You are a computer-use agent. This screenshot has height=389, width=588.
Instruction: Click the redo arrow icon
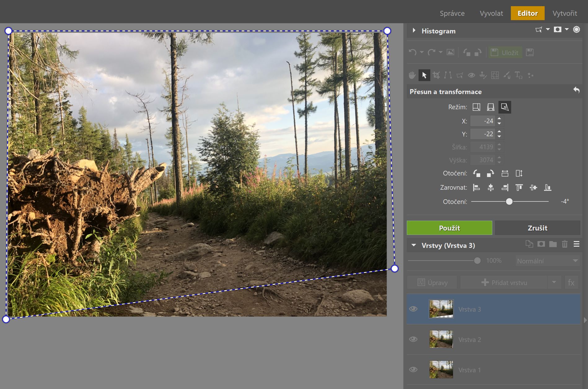431,52
